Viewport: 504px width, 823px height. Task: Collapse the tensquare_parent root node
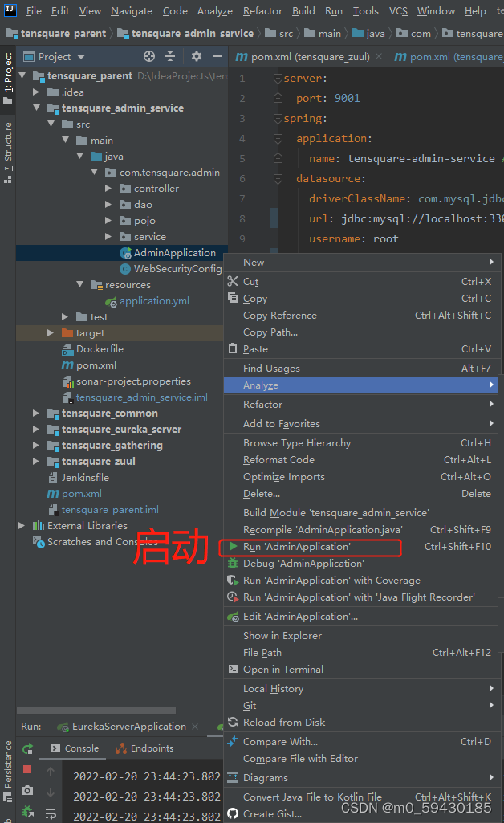22,76
